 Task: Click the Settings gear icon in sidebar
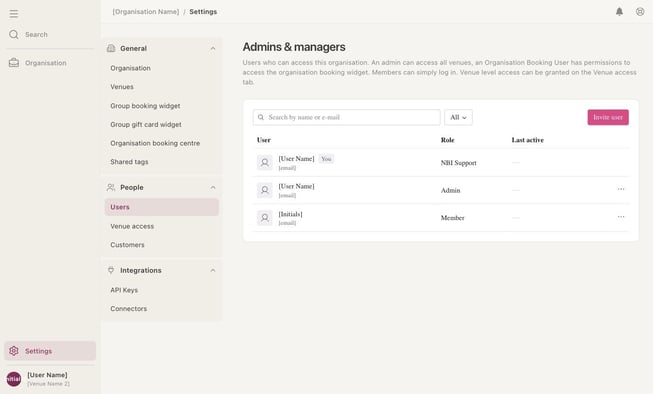coord(14,351)
